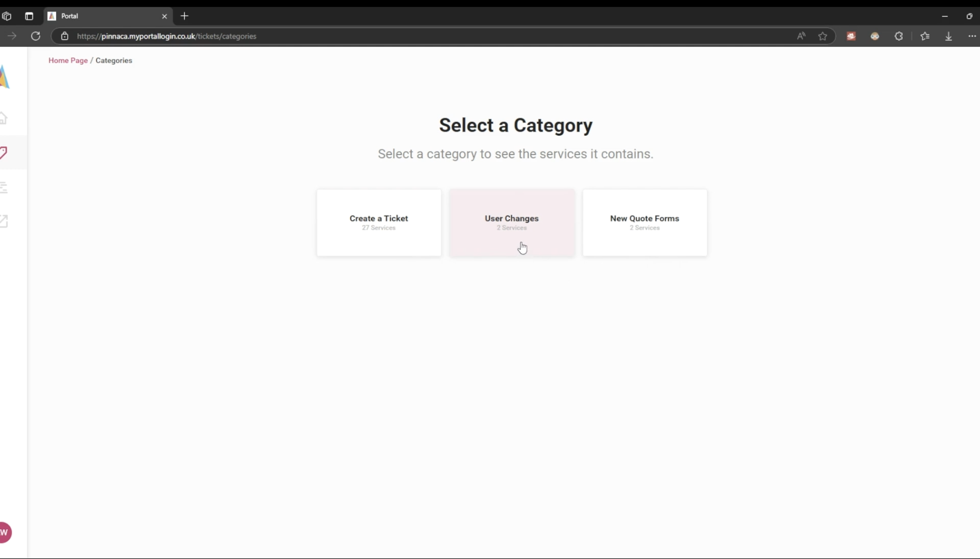The image size is (980, 559).
Task: Click the red extension icon in toolbar
Action: click(851, 36)
